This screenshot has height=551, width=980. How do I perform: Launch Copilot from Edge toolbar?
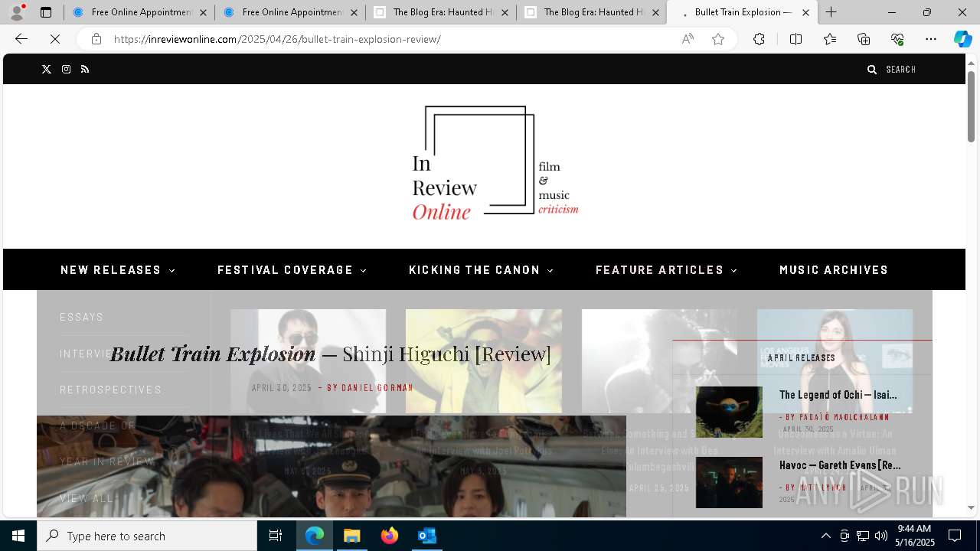pyautogui.click(x=962, y=39)
